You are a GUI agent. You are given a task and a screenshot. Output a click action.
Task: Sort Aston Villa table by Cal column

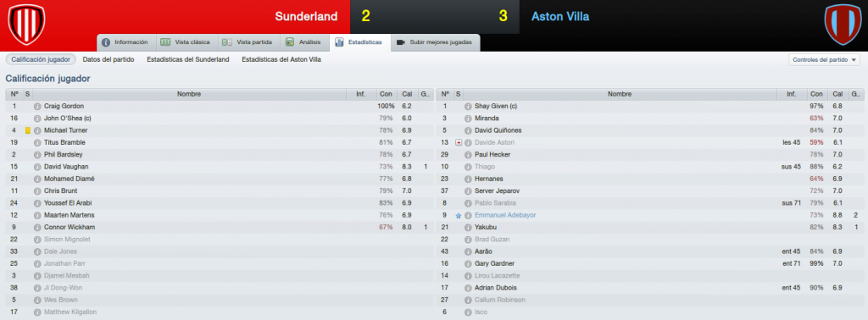(x=838, y=95)
